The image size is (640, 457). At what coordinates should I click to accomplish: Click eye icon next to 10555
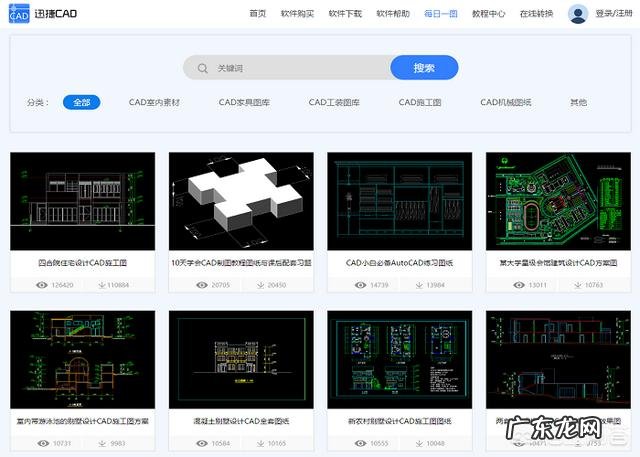360,443
